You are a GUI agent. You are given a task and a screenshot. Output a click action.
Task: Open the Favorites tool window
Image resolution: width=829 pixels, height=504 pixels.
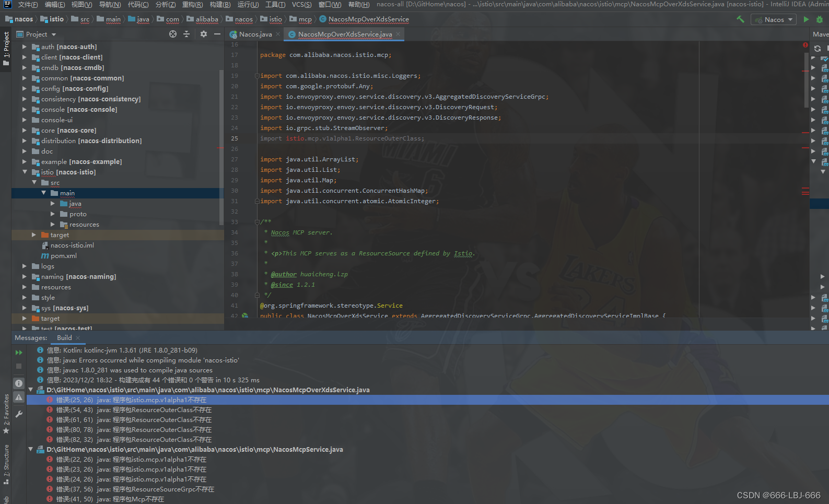6,414
